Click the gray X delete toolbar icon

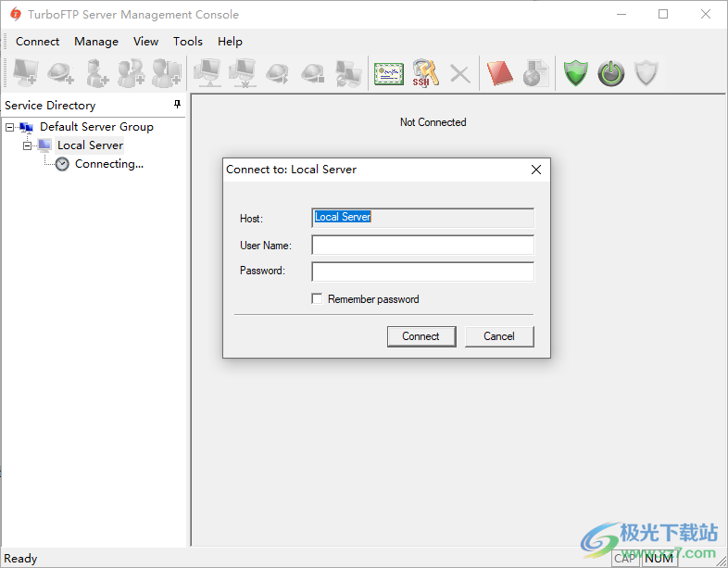[x=460, y=73]
